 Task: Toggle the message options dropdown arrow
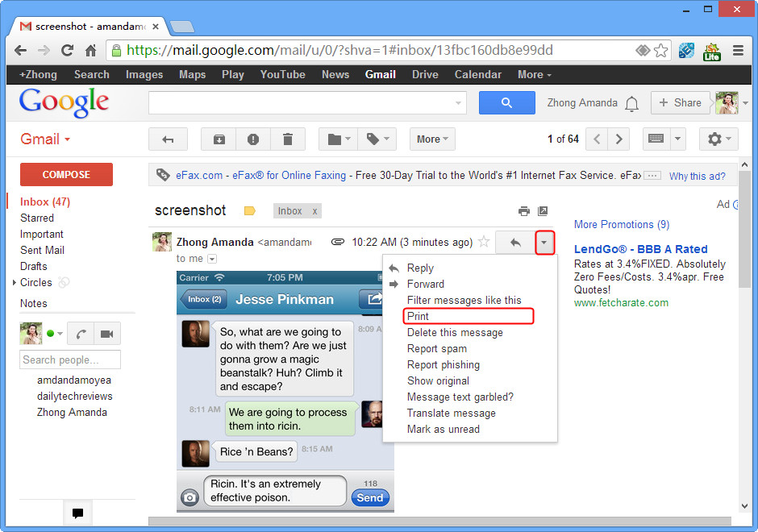544,242
